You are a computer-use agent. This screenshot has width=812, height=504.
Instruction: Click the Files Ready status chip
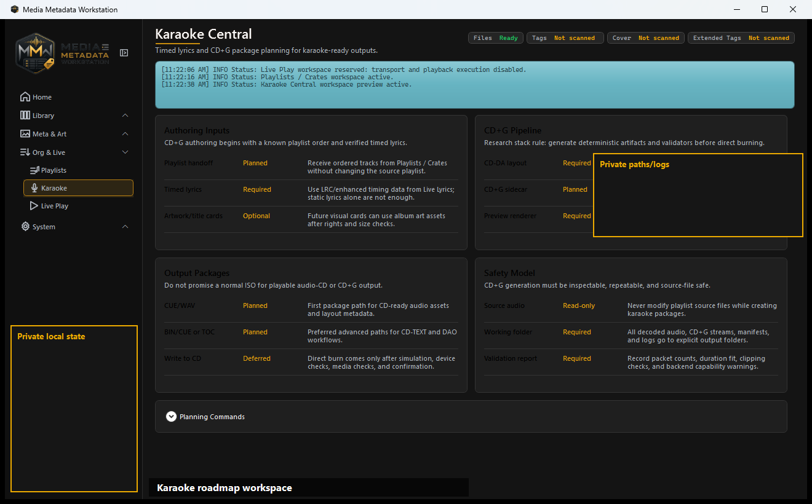tap(495, 38)
